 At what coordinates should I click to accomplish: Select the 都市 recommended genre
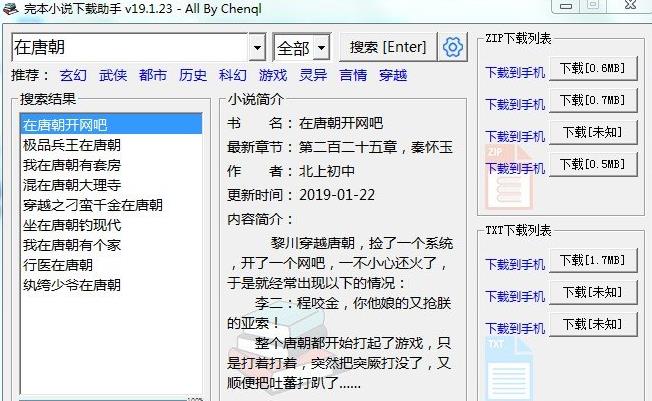tap(153, 75)
